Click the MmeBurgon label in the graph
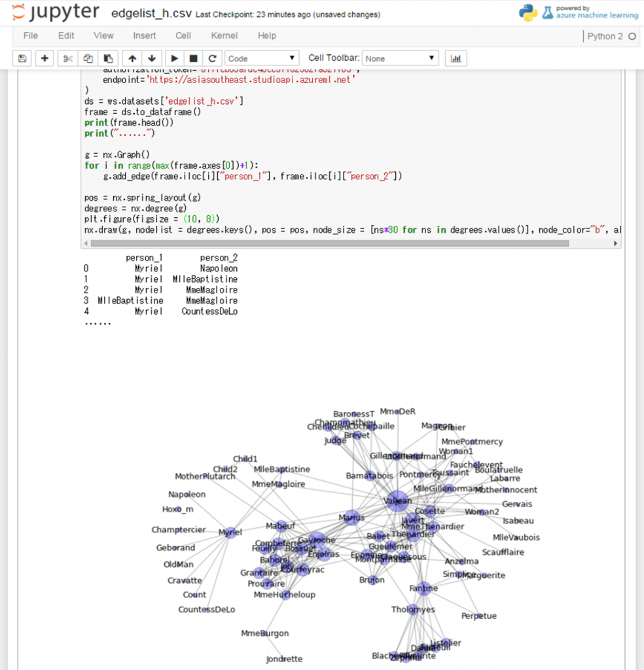Image resolution: width=644 pixels, height=670 pixels. click(265, 633)
